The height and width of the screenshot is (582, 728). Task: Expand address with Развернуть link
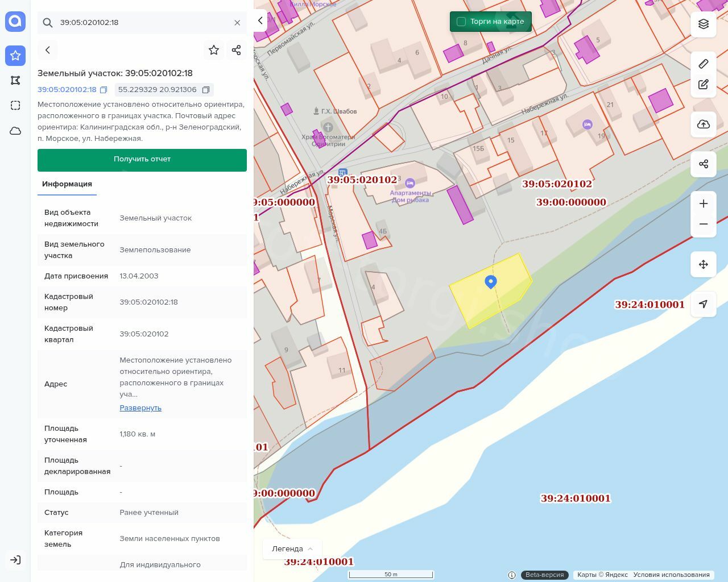[x=140, y=408]
